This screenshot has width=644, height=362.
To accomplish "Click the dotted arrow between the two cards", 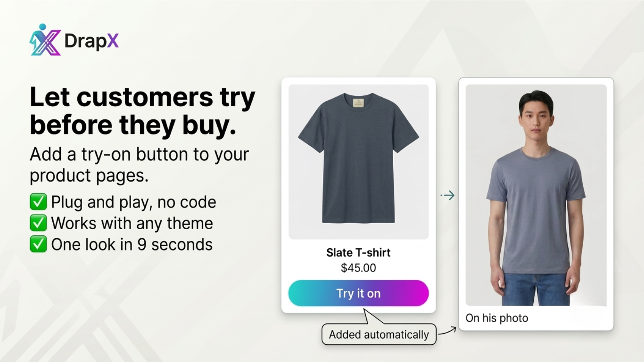I will click(x=447, y=195).
